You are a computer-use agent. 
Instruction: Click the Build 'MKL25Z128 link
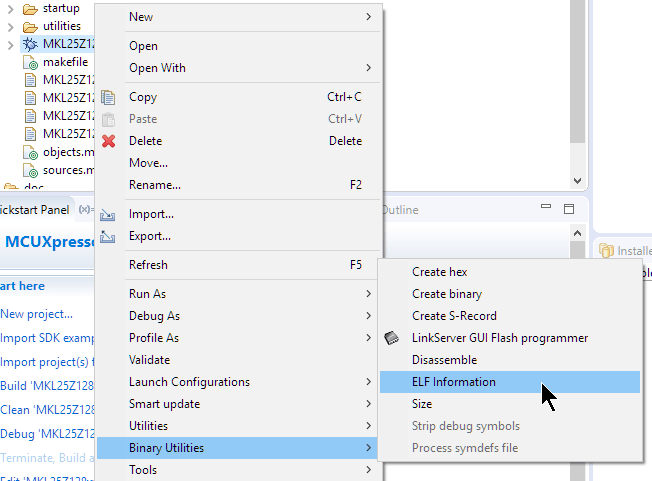[x=47, y=386]
